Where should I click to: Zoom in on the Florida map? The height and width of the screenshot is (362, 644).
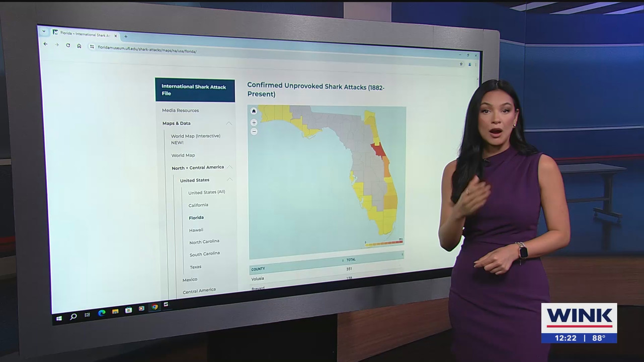pos(254,122)
